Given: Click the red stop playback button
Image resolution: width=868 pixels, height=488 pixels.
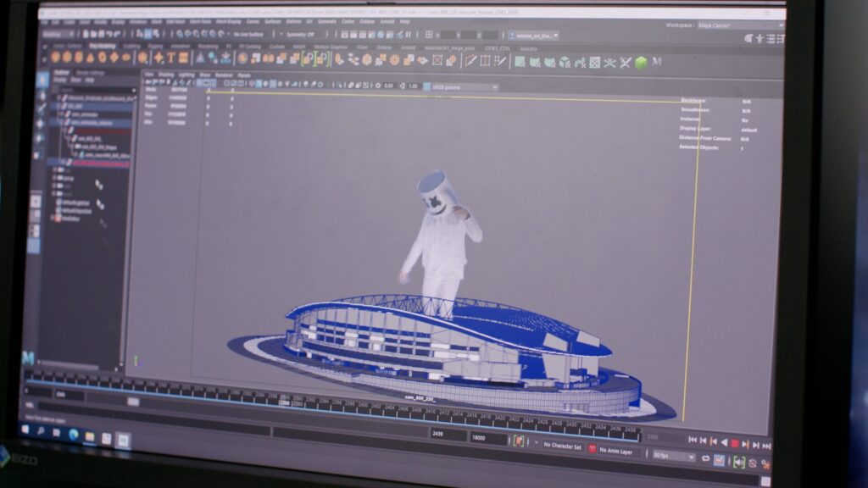Looking at the screenshot, I should tap(735, 443).
